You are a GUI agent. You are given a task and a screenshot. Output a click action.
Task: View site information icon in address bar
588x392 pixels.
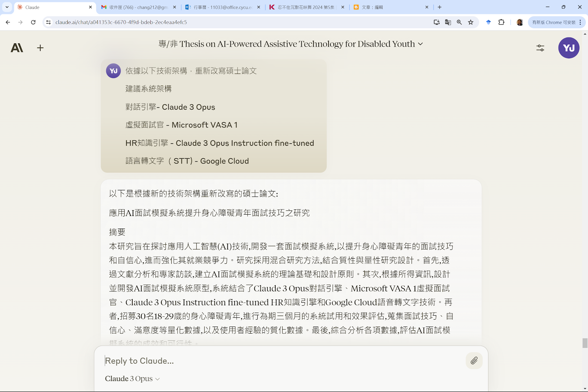pyautogui.click(x=48, y=22)
